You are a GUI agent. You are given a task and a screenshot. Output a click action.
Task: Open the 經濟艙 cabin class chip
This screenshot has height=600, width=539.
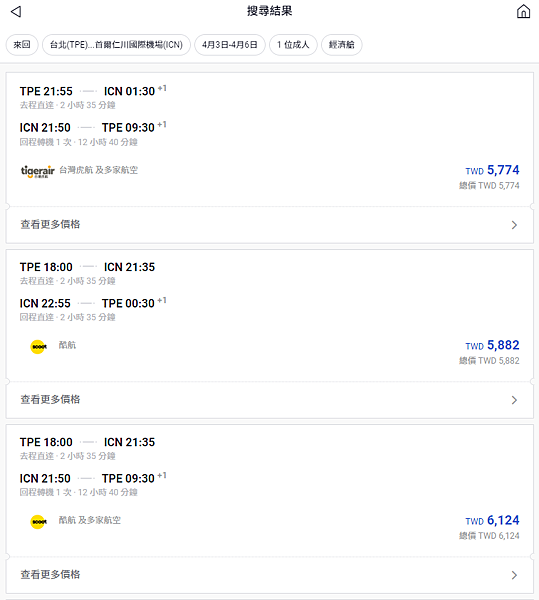[342, 45]
